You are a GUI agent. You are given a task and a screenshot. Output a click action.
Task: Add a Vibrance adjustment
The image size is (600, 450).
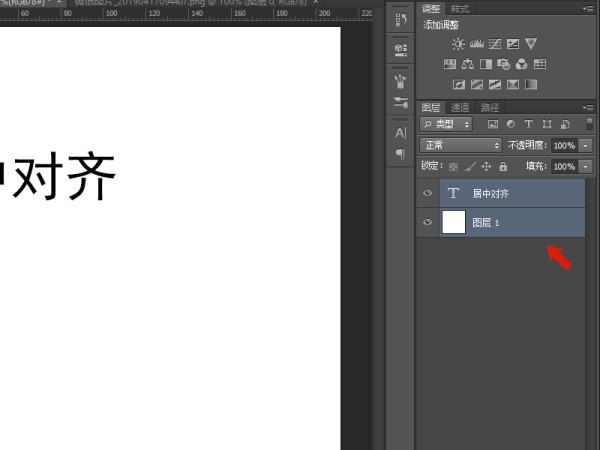click(530, 44)
